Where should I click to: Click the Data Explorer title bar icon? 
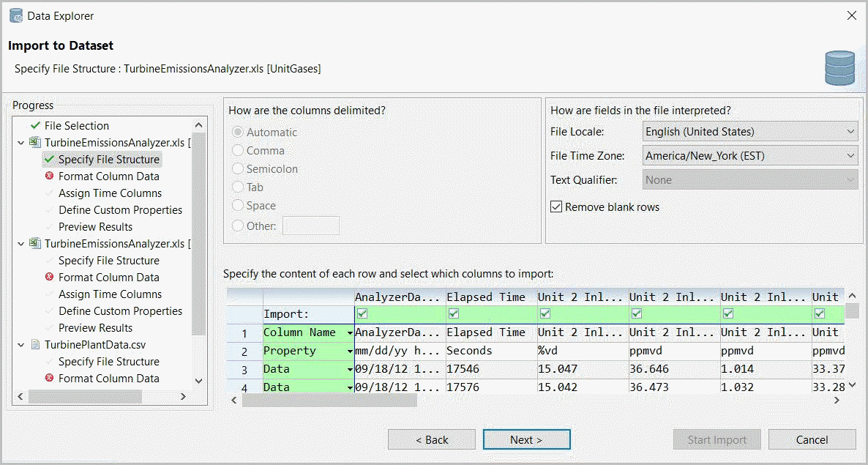coord(15,15)
